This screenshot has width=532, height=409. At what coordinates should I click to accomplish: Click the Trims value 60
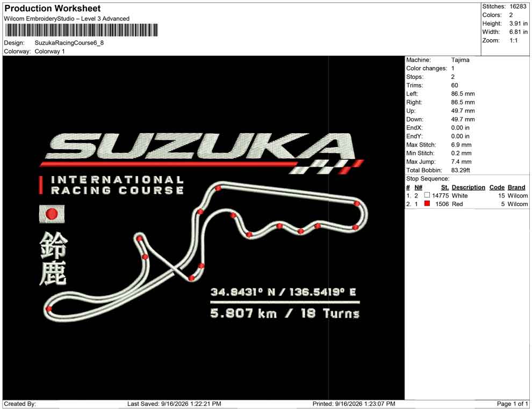tap(454, 85)
